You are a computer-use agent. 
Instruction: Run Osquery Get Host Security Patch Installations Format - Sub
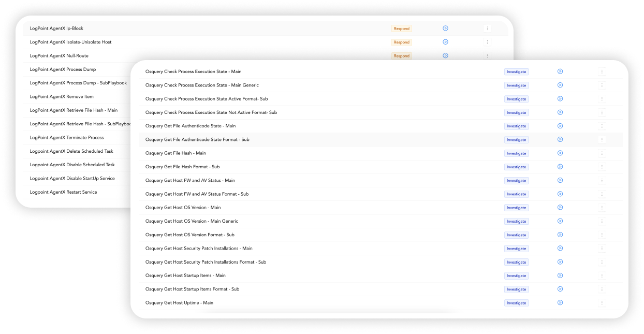pyautogui.click(x=560, y=262)
